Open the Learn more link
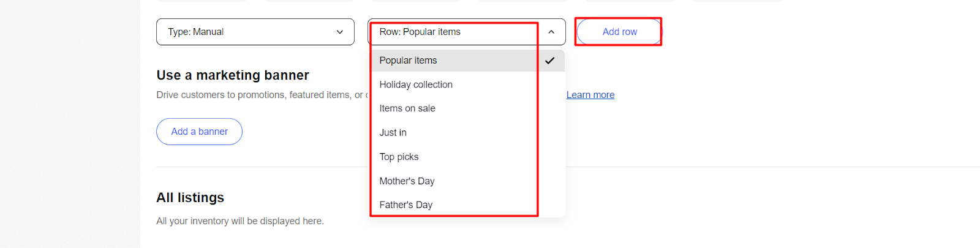 [590, 95]
